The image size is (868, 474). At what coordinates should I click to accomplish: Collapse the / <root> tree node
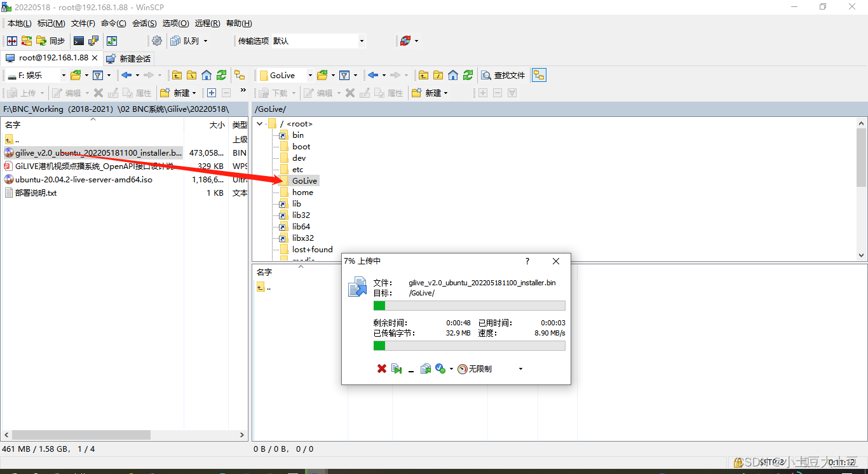pos(260,124)
